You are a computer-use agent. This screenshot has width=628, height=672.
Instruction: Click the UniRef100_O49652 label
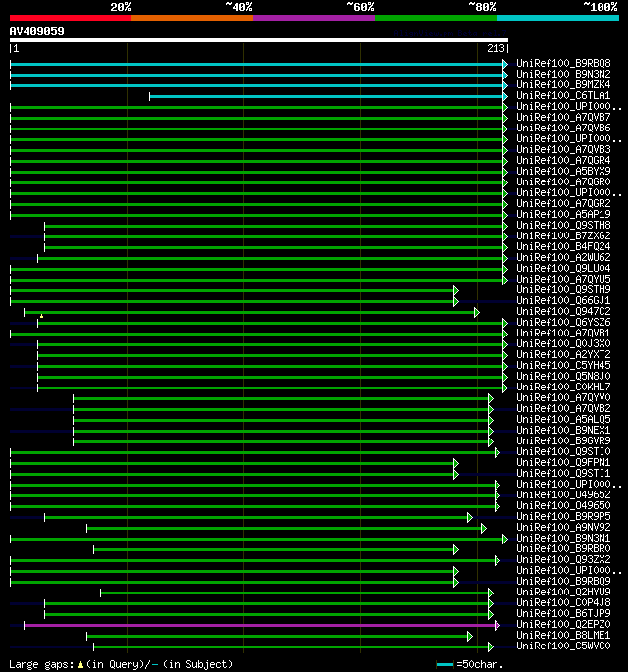(x=563, y=494)
